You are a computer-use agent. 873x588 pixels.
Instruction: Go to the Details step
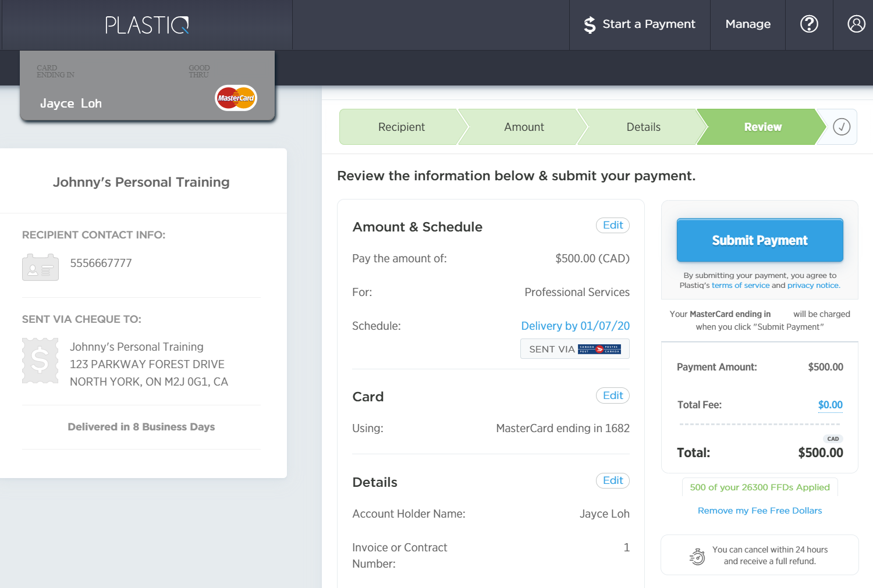(x=643, y=127)
